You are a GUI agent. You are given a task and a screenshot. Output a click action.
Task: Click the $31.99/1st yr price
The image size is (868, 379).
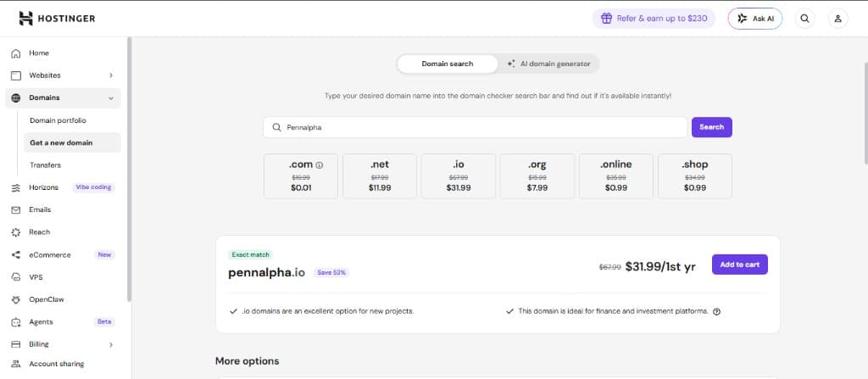(660, 266)
